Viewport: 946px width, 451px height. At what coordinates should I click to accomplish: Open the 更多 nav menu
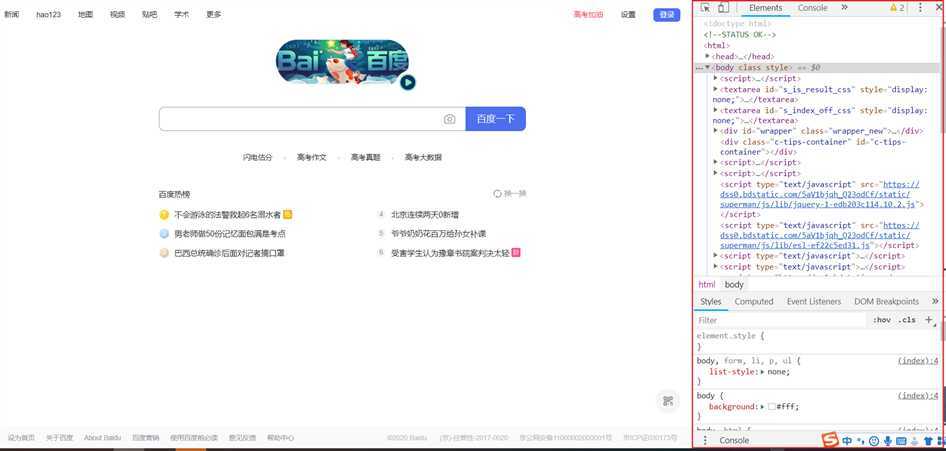214,14
